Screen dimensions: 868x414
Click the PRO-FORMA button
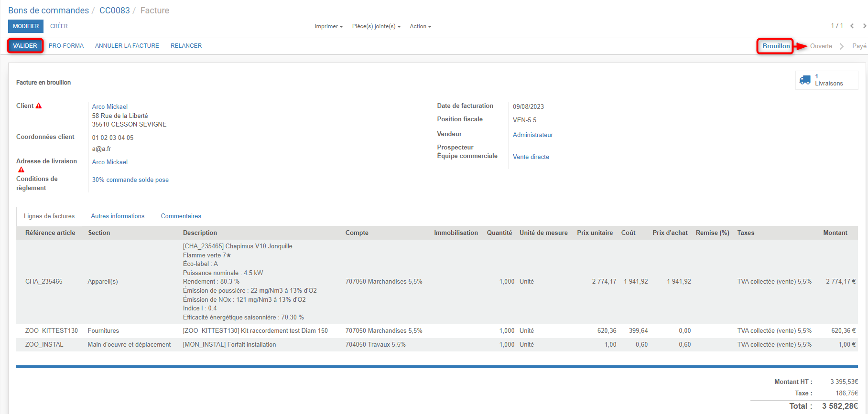click(66, 46)
